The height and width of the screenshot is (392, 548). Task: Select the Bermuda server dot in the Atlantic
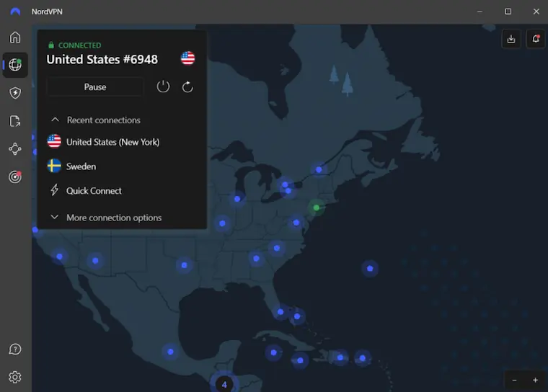[x=370, y=268]
